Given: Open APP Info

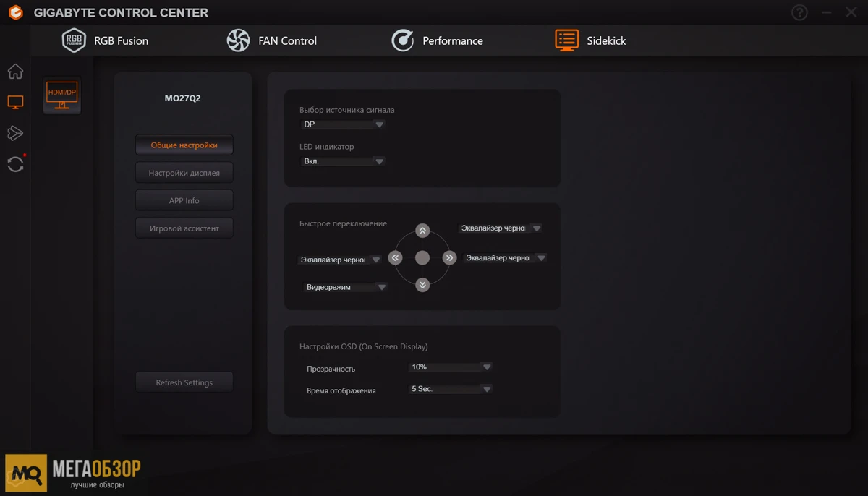Looking at the screenshot, I should coord(184,200).
